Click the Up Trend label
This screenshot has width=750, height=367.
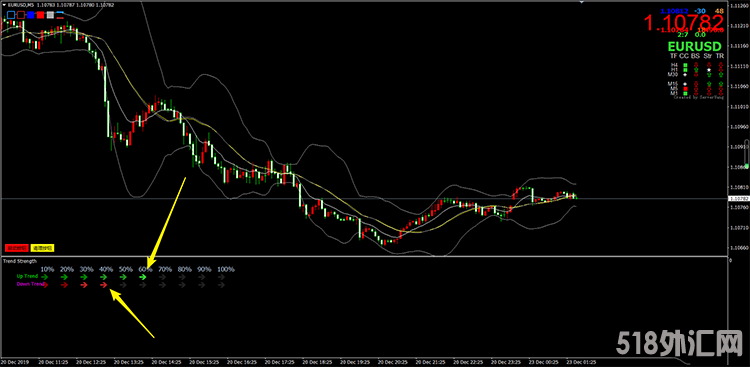coord(27,276)
